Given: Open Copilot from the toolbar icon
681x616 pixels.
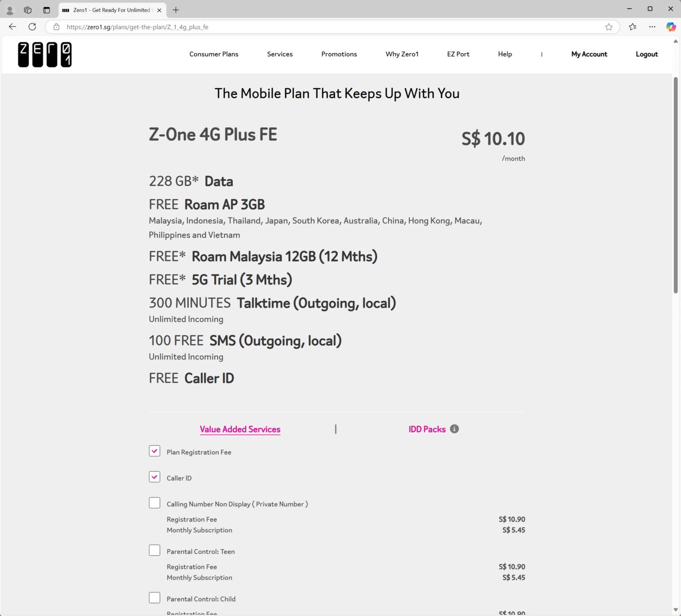Looking at the screenshot, I should 670,27.
